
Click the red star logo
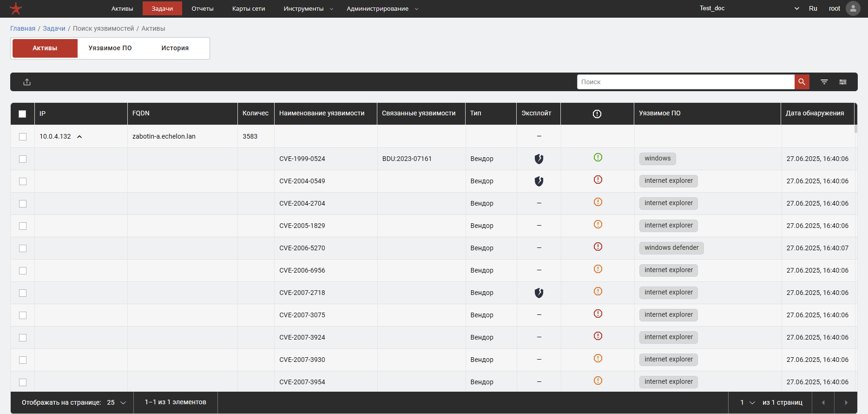pos(16,8)
